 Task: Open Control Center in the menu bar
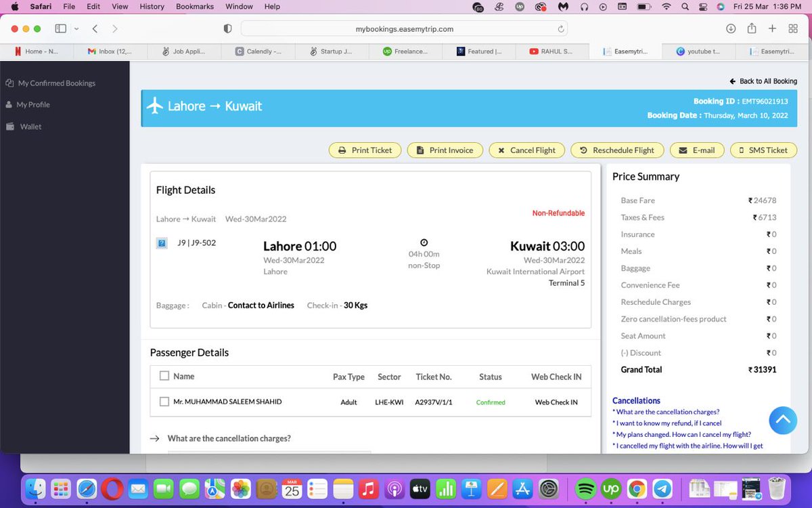703,7
